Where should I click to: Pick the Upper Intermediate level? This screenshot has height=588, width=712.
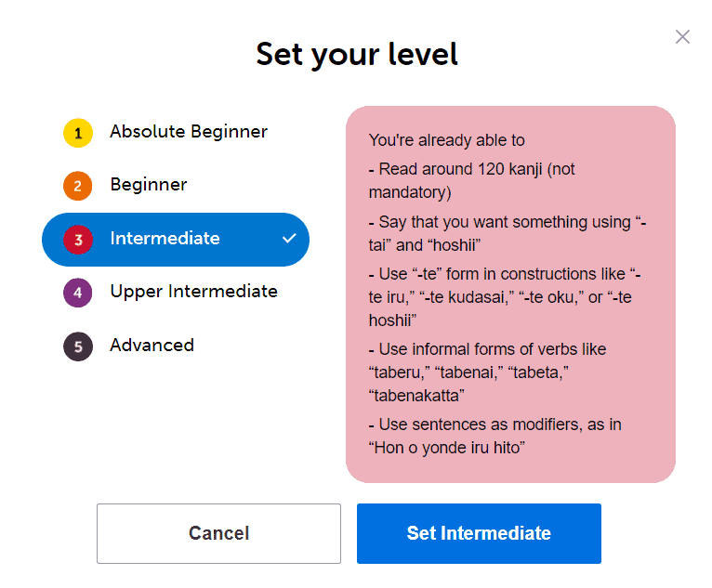[193, 292]
